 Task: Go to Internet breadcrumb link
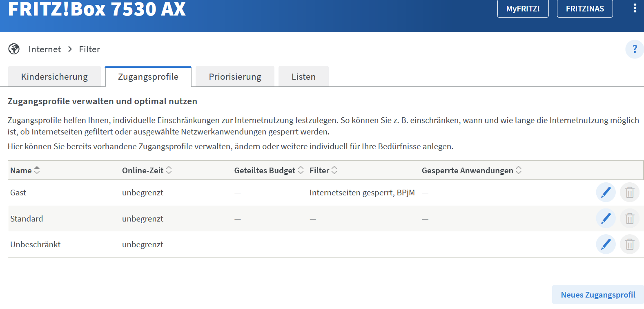pyautogui.click(x=45, y=49)
